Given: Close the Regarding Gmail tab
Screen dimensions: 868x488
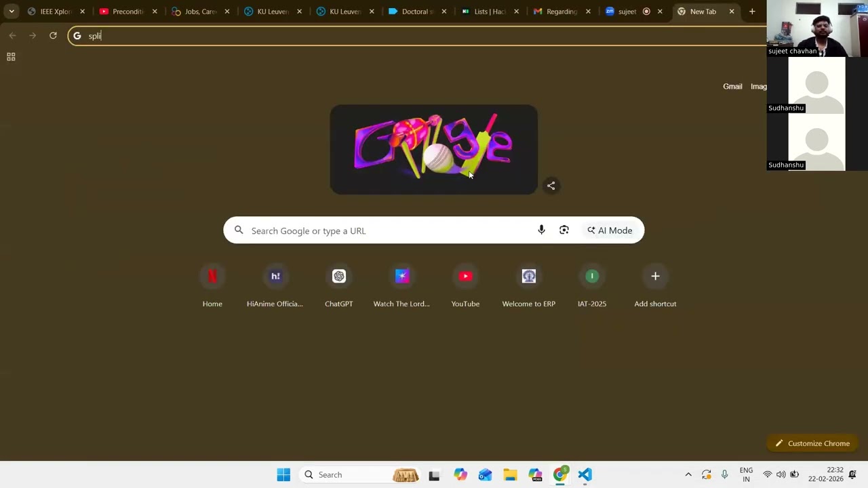Looking at the screenshot, I should click(588, 12).
